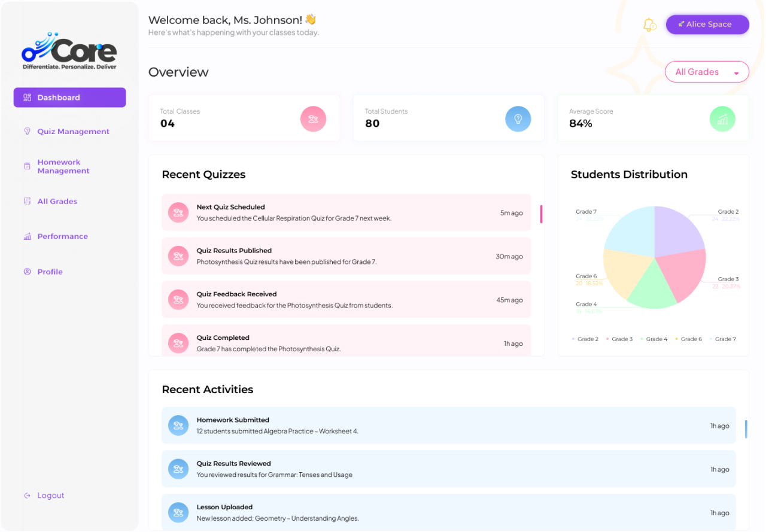Click the green Average Score chart icon
This screenshot has width=778, height=532.
(x=722, y=118)
